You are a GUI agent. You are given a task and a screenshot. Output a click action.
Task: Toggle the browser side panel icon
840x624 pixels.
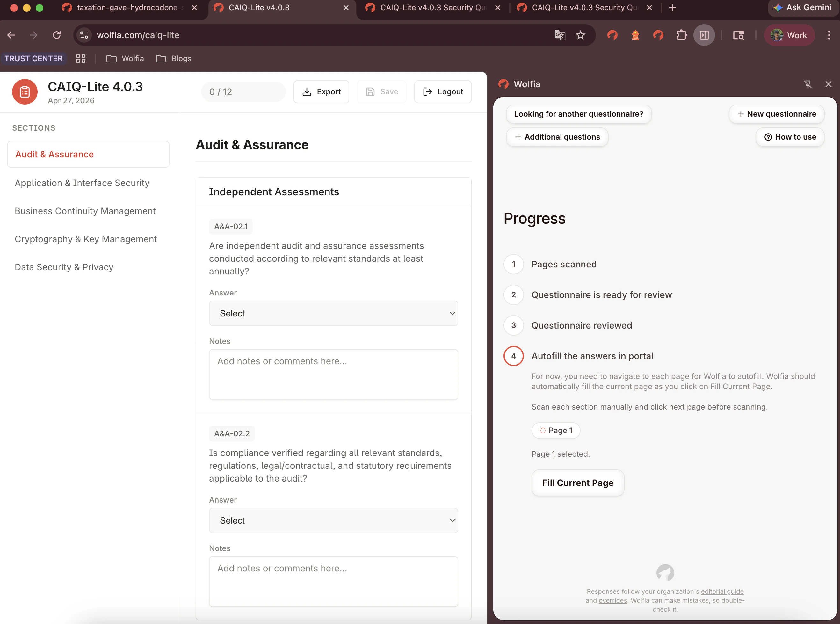tap(704, 35)
